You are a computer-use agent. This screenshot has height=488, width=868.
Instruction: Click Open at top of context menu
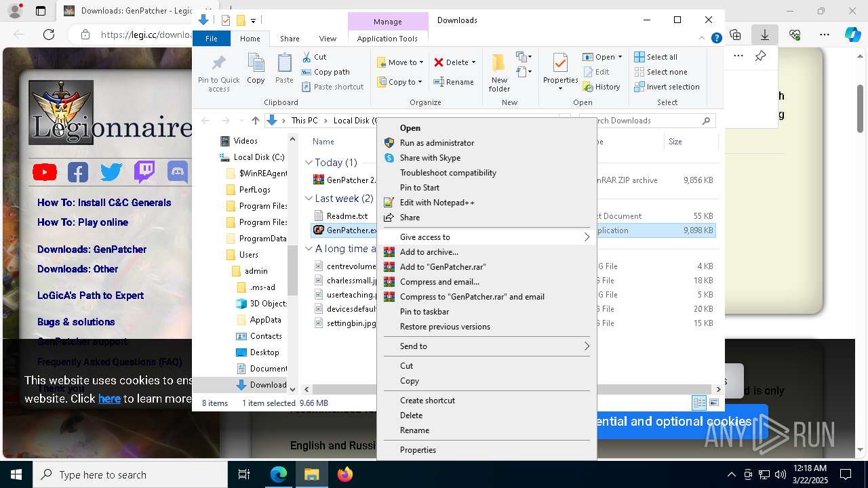[486, 128]
